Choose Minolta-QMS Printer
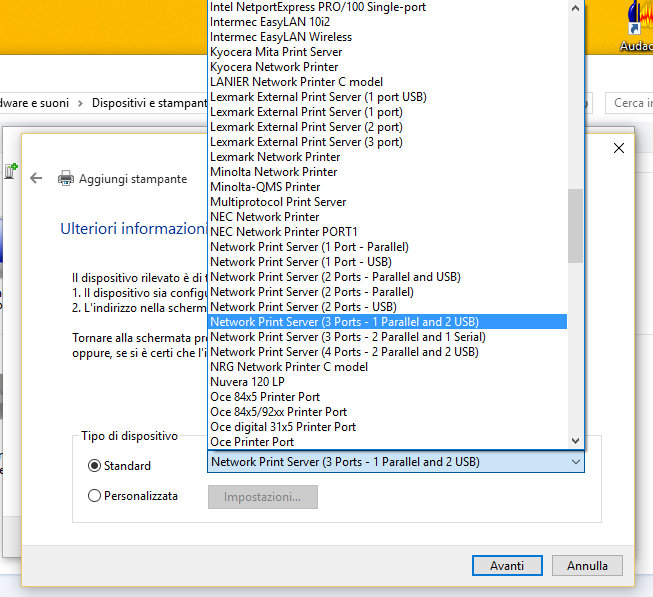The height and width of the screenshot is (597, 653). click(x=387, y=187)
